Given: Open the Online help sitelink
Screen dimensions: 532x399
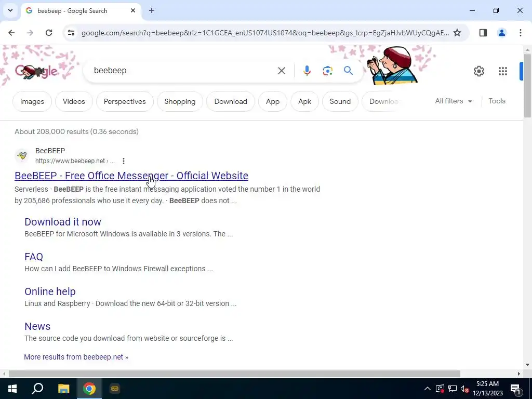Looking at the screenshot, I should (x=50, y=291).
